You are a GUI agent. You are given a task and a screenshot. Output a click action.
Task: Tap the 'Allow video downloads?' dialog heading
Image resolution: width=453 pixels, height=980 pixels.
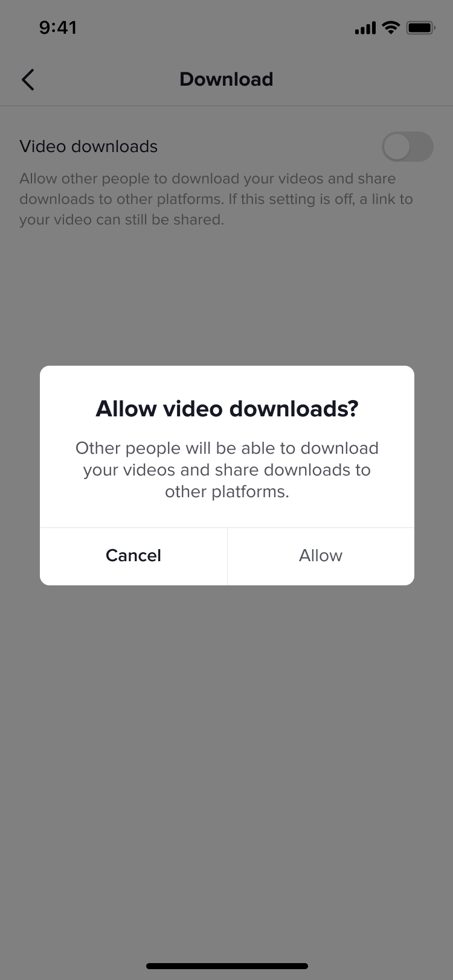(227, 409)
